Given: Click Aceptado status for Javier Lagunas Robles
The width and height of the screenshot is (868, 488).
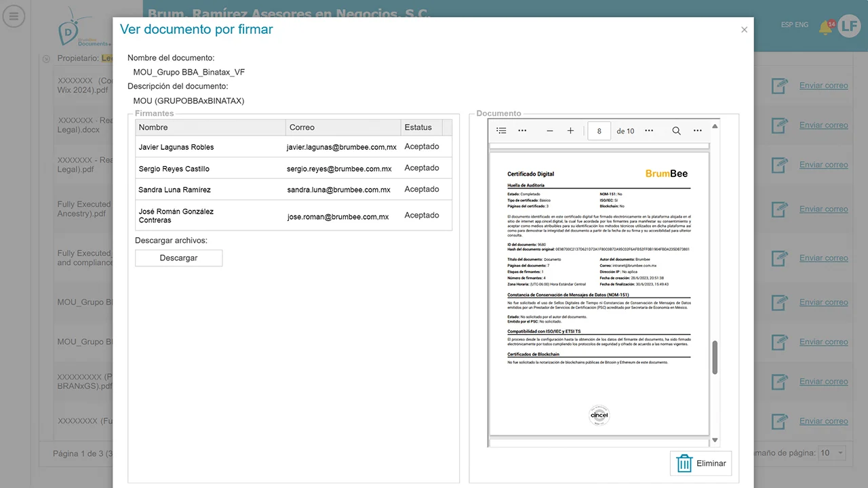Looking at the screenshot, I should point(422,146).
